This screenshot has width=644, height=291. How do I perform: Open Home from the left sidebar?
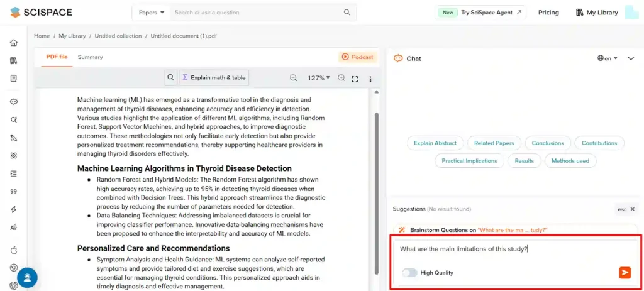(x=14, y=43)
